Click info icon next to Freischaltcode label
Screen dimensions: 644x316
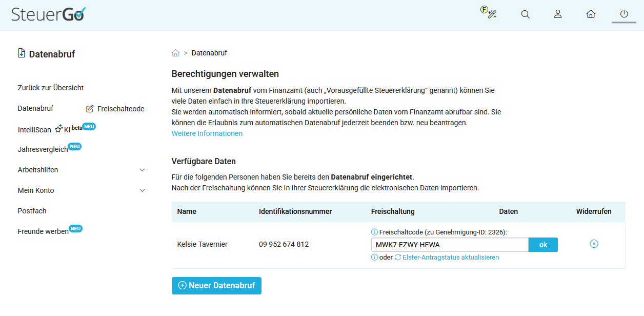[x=374, y=232]
